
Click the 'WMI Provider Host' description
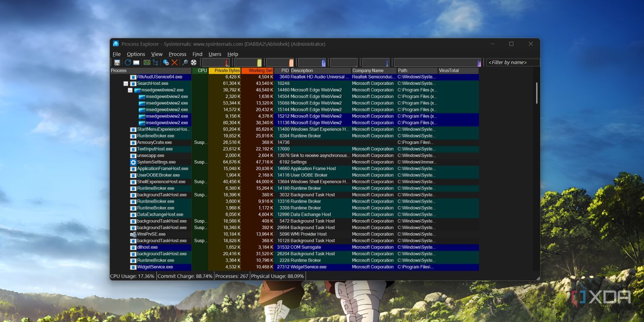[309, 234]
